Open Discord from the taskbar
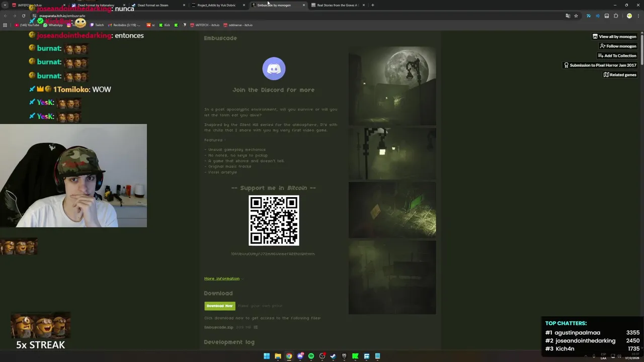Viewport: 644px width, 362px height. 300,356
